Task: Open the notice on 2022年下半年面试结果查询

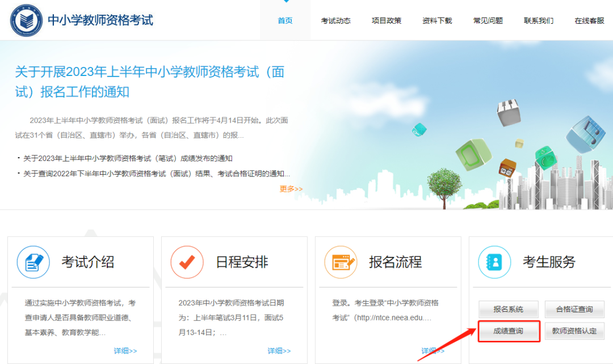Action: pos(157,173)
